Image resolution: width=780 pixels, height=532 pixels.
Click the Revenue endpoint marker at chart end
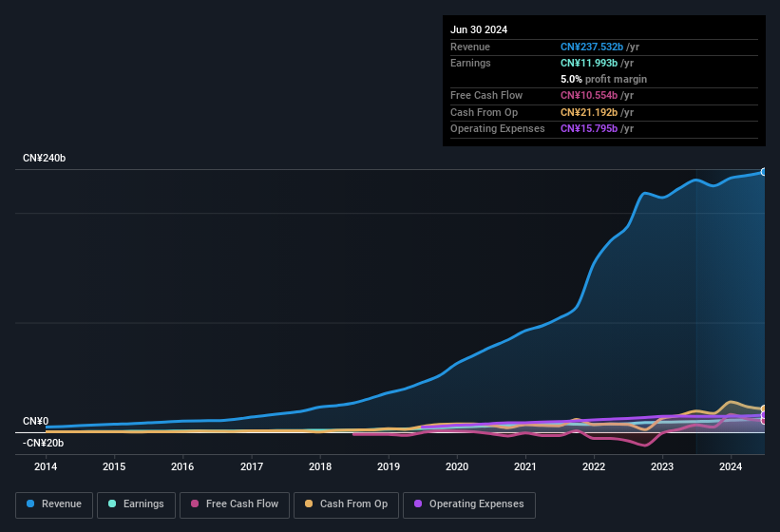pos(763,172)
